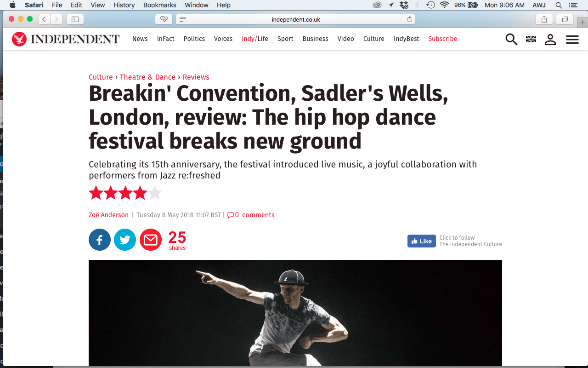Click the Independent eagle logo
Screen dimensions: 588x368
[19, 39]
